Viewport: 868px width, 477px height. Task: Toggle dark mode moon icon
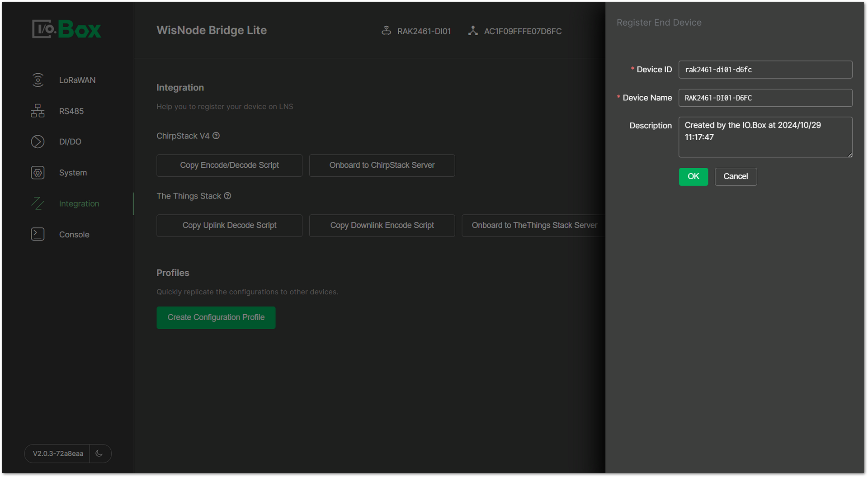[x=99, y=453]
